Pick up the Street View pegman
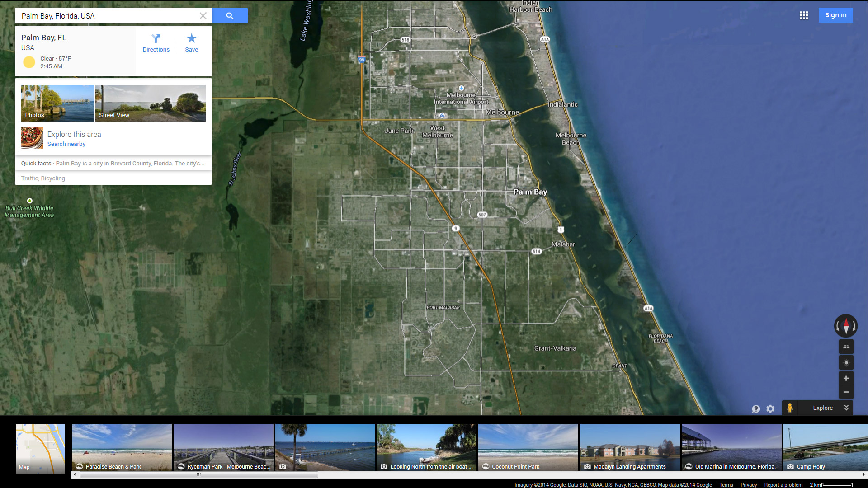 click(x=790, y=408)
